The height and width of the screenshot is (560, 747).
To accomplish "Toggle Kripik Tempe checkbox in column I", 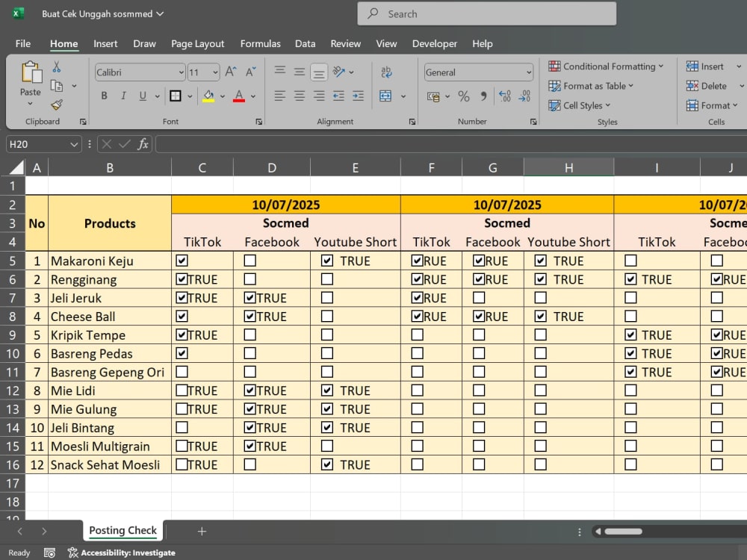I will click(x=630, y=335).
